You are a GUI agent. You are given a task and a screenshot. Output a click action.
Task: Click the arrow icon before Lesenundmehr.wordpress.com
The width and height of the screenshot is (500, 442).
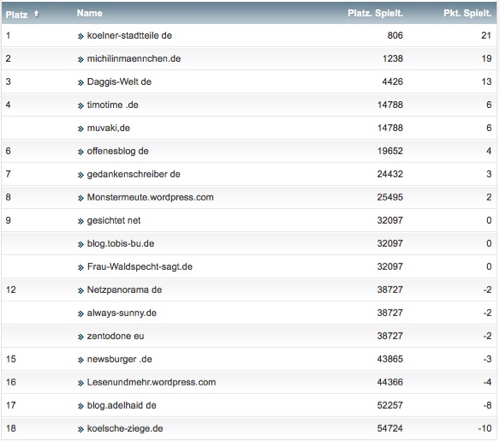[80, 383]
